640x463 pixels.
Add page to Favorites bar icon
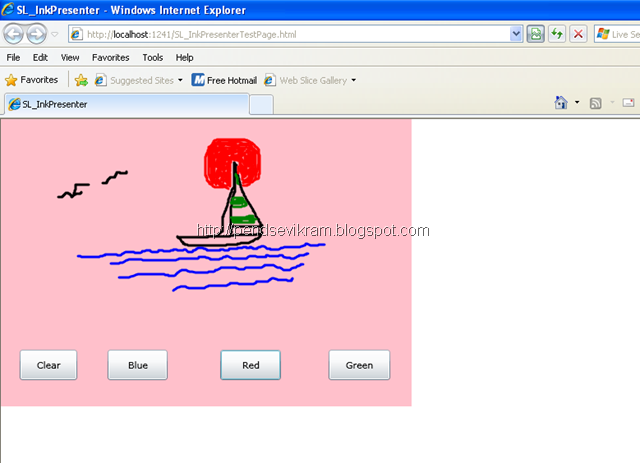(x=81, y=80)
